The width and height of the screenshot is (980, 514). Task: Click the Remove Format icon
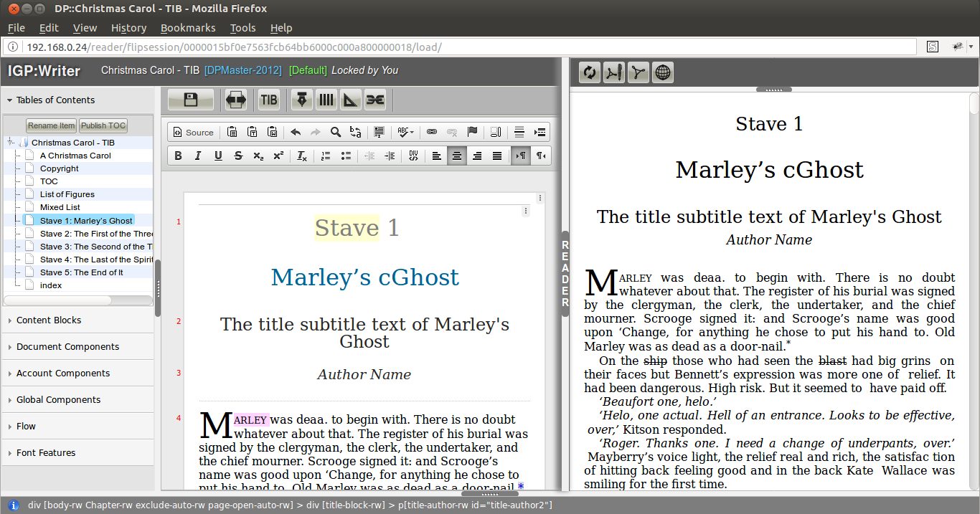302,156
